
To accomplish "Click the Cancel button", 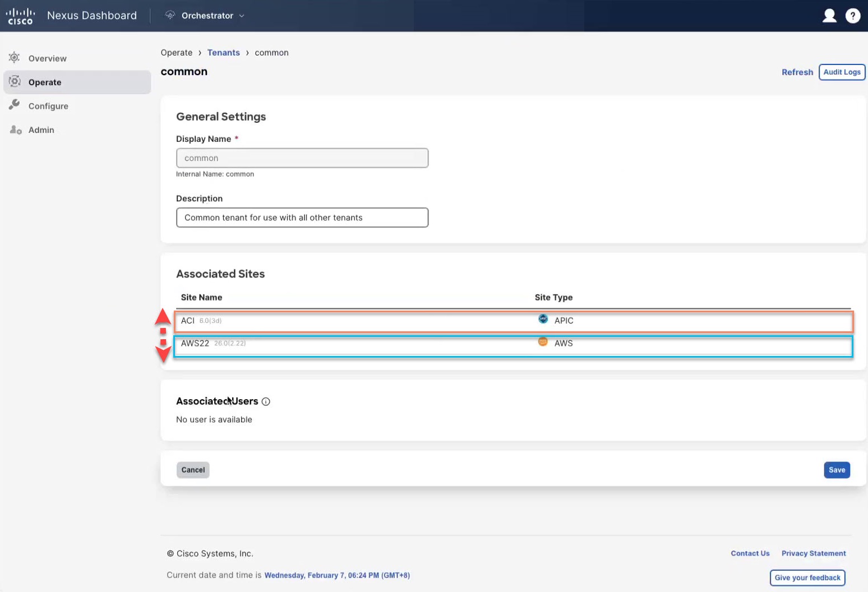I will [193, 470].
